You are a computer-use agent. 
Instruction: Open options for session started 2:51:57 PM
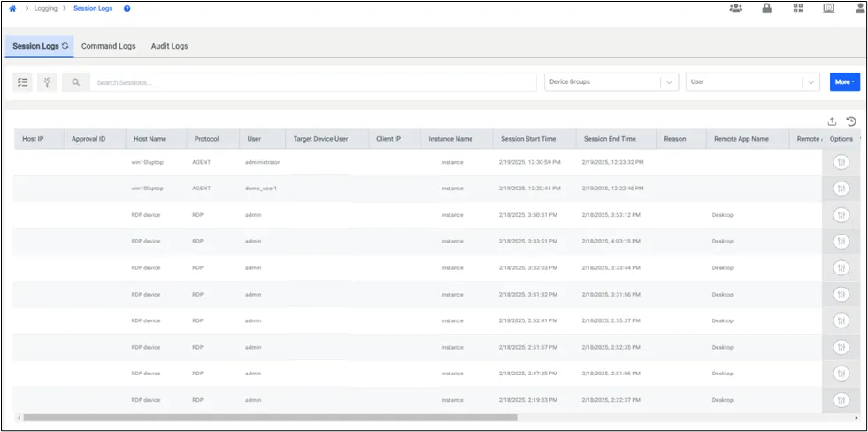pos(841,347)
